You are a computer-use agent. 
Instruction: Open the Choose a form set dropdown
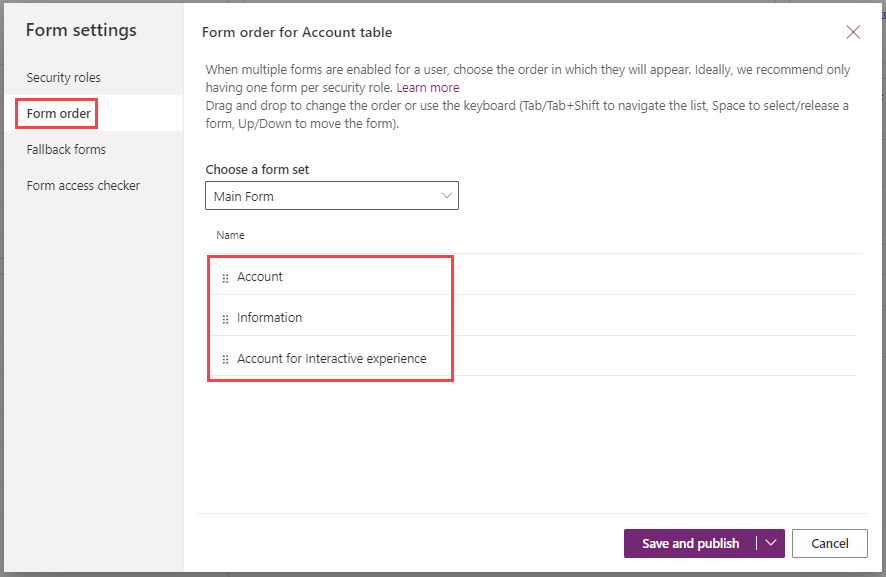point(332,196)
